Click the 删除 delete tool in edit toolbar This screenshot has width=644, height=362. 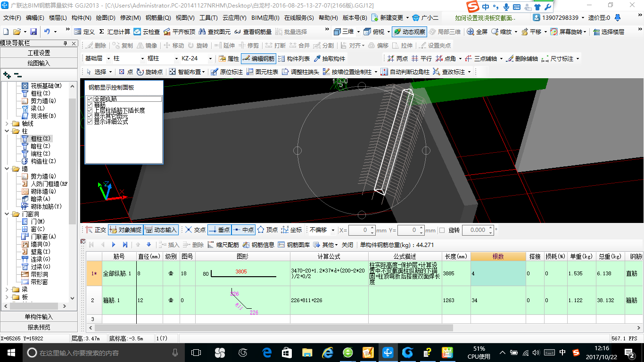(97, 46)
